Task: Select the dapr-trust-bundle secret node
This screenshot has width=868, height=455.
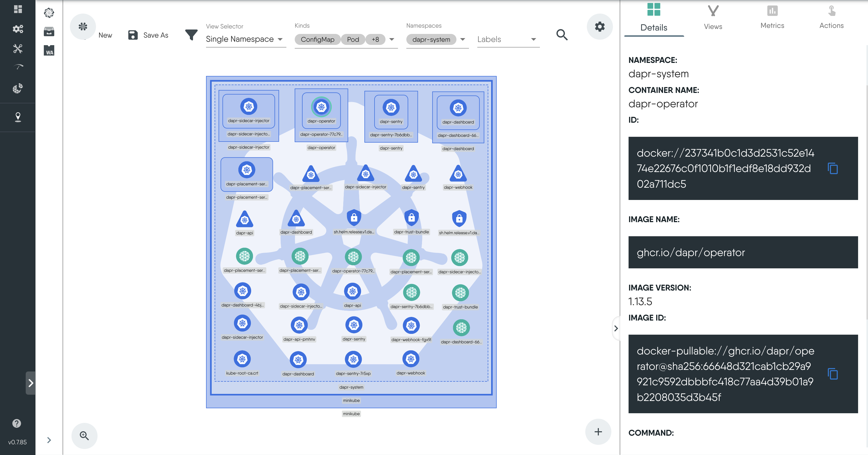Action: pos(411,218)
